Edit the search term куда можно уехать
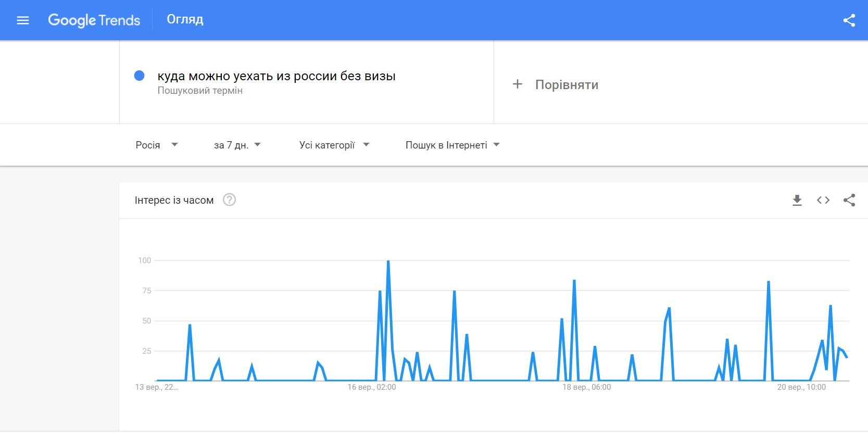The height and width of the screenshot is (433, 868). (276, 76)
